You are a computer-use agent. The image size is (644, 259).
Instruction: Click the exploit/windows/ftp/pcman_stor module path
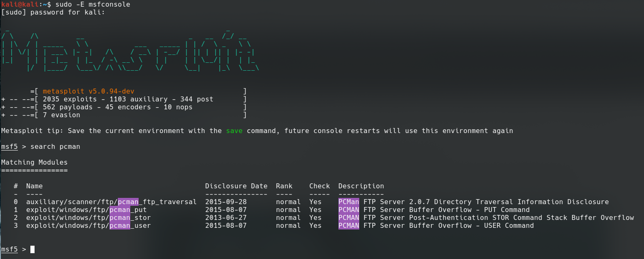(88, 218)
